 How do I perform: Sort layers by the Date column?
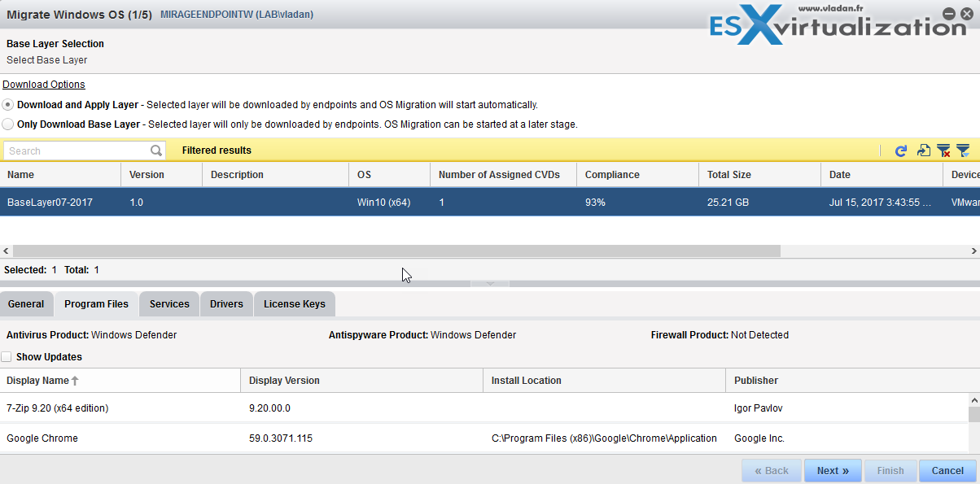tap(882, 175)
